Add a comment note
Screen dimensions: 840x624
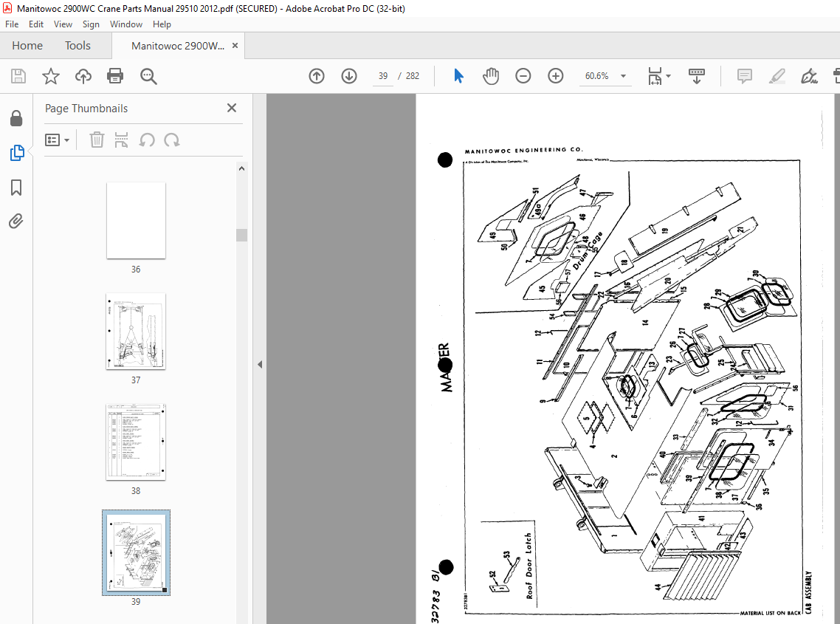(745, 76)
